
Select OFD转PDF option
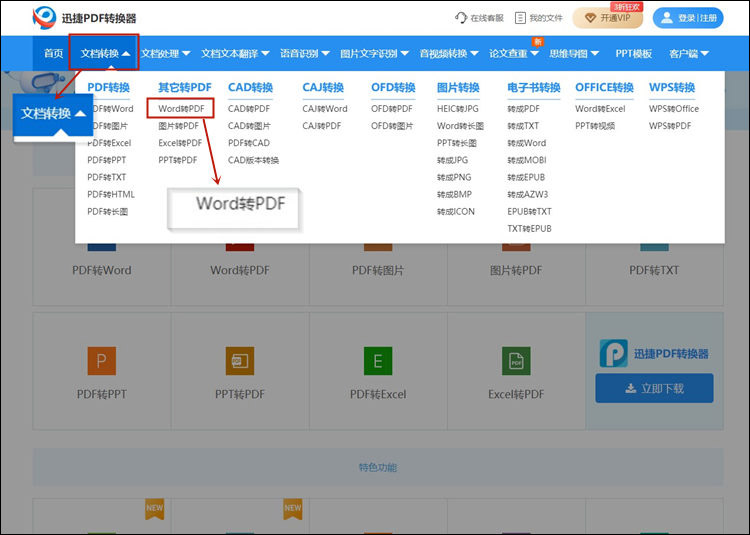392,109
